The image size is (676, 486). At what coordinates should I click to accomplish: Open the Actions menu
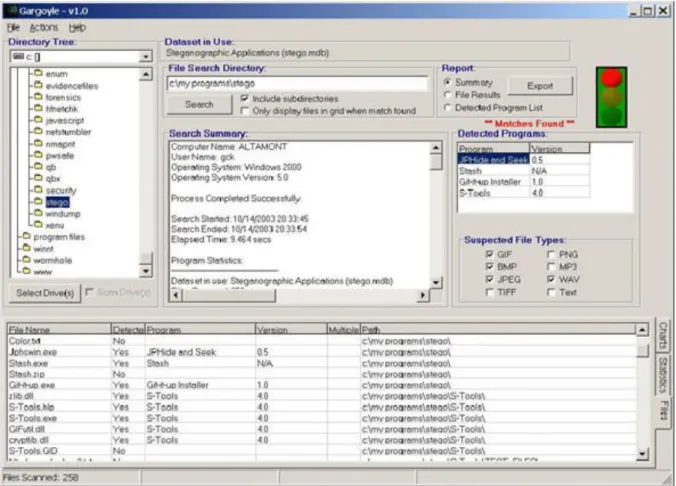(x=44, y=28)
